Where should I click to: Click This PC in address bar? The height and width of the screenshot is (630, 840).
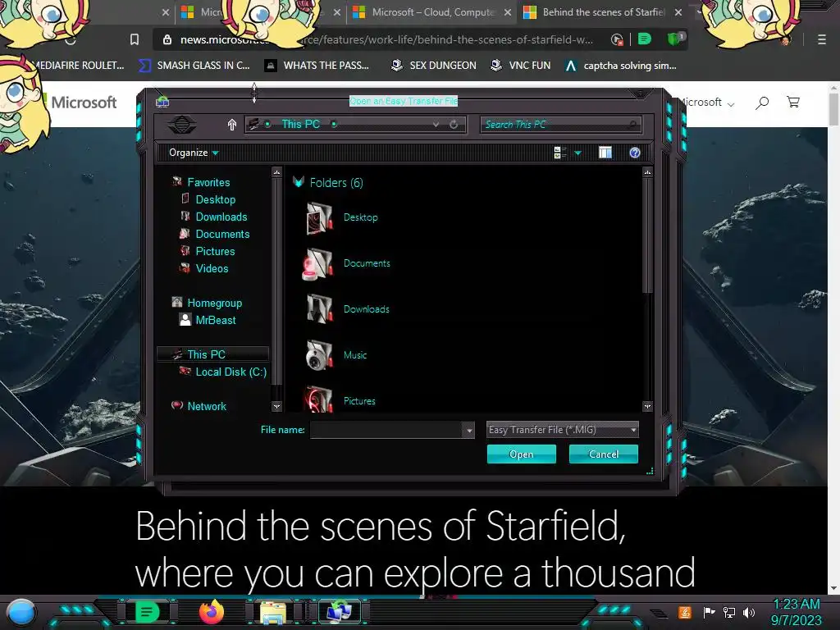tap(300, 125)
